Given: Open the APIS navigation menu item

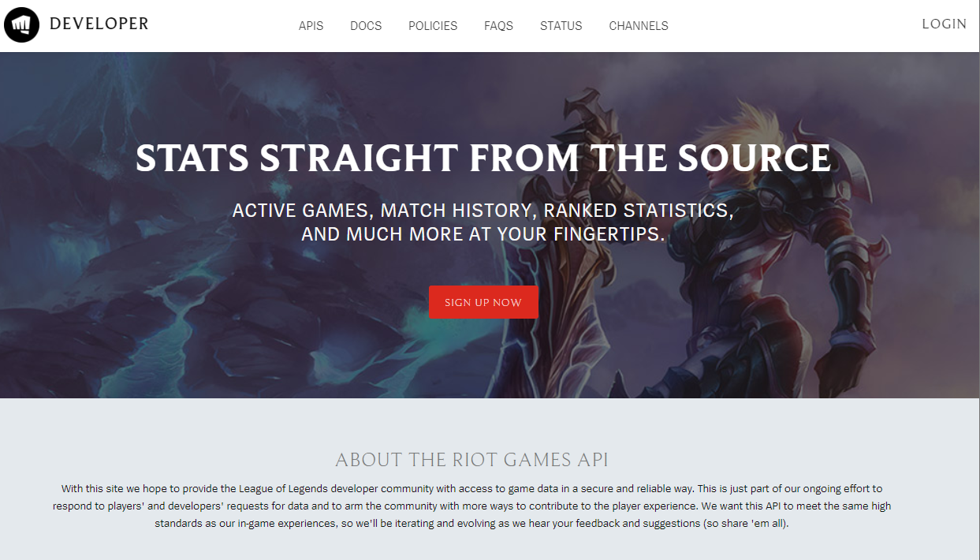Looking at the screenshot, I should click(x=311, y=26).
